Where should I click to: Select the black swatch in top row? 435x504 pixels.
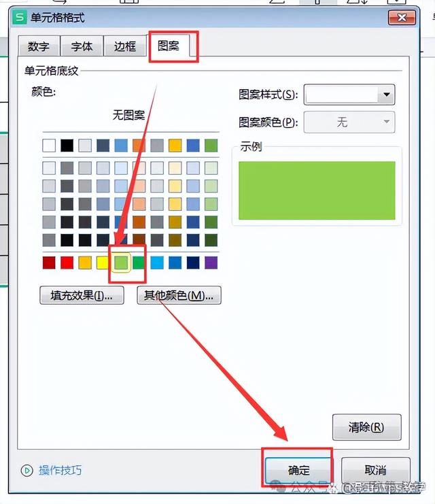67,146
